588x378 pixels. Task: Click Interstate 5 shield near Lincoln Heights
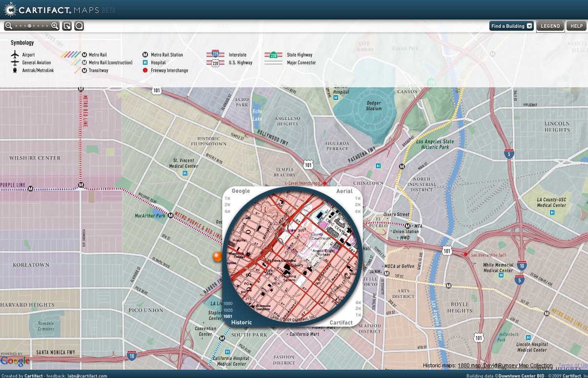click(509, 154)
